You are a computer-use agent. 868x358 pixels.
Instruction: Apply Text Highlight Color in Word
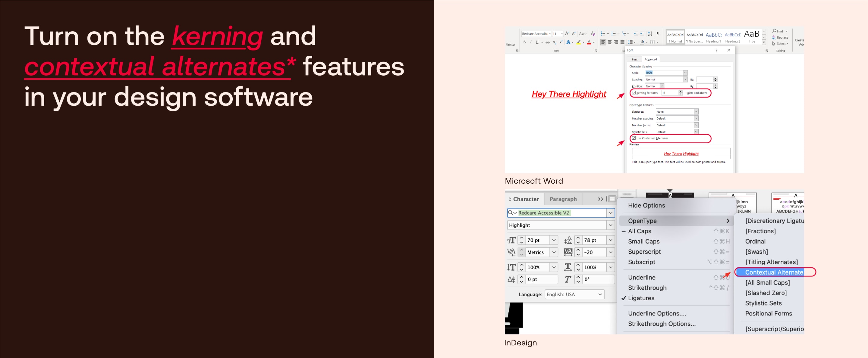click(x=579, y=42)
